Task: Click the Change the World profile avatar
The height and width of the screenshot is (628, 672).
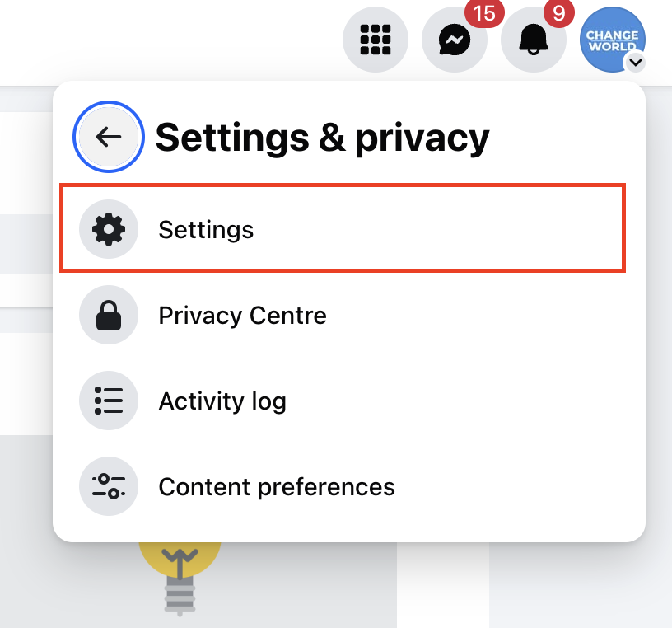Action: click(613, 40)
